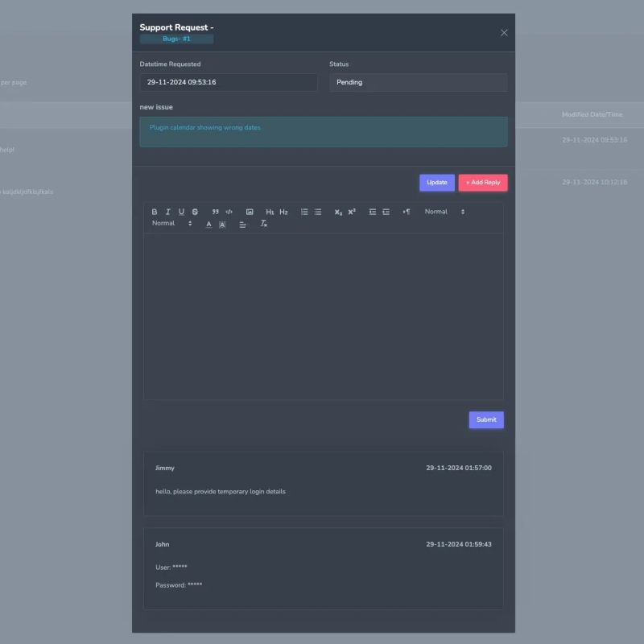Click the 'hello, please provide temporary login details' message
Image resolution: width=644 pixels, height=644 pixels.
tap(220, 492)
